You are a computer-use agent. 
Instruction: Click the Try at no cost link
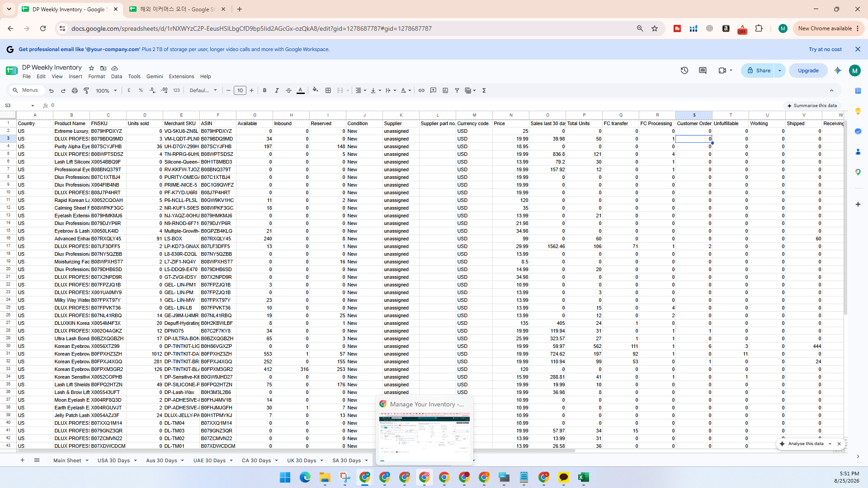826,49
